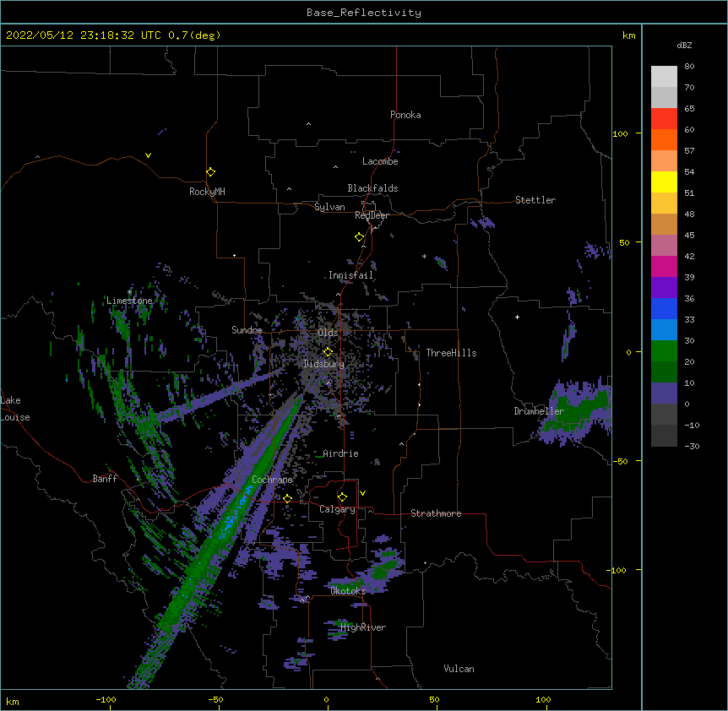The width and height of the screenshot is (728, 711).
Task: Click the -50 tick on the right axis
Action: point(620,461)
